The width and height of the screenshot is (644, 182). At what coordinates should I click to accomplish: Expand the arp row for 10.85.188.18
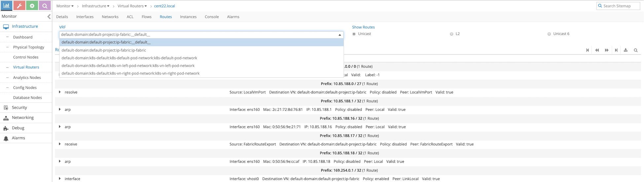60,162
